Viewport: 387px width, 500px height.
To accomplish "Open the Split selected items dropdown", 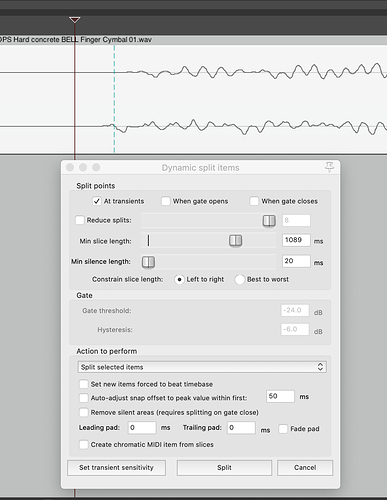I will 202,367.
